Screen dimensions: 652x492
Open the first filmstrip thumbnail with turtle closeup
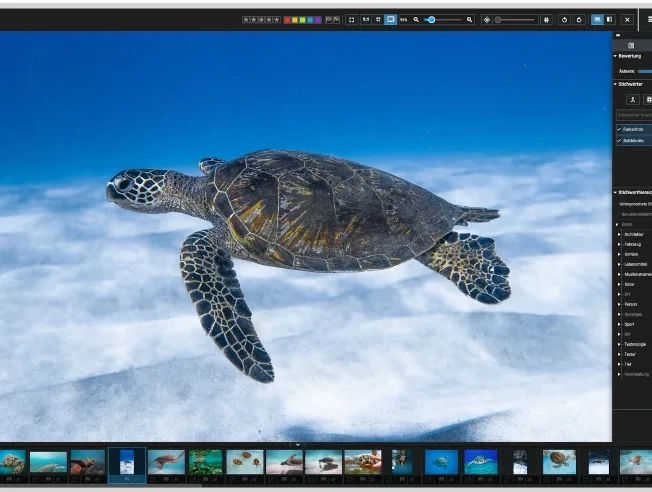12,462
